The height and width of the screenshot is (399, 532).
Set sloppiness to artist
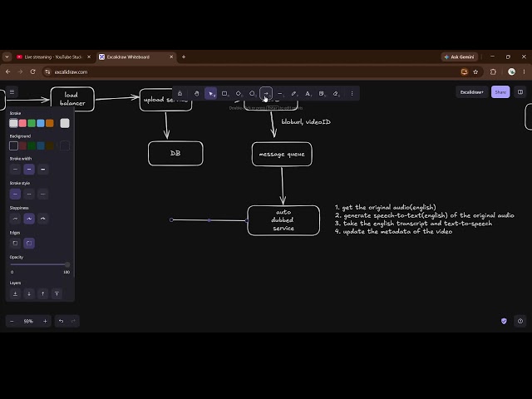click(x=29, y=219)
